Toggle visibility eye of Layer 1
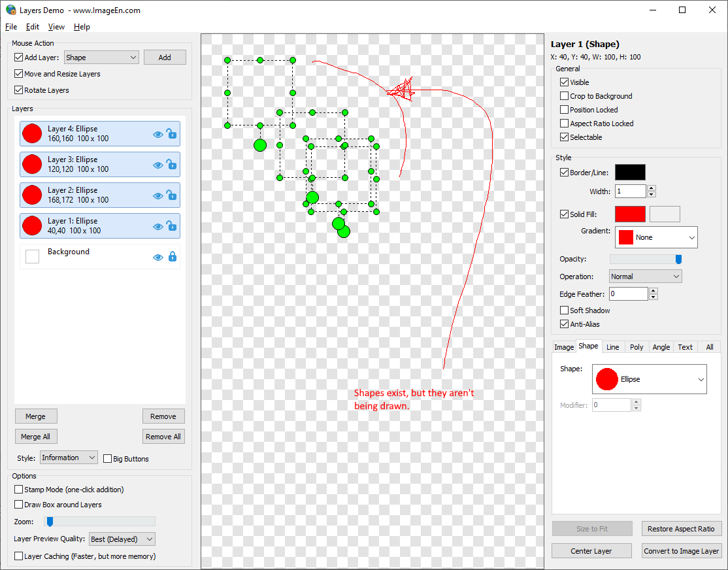 tap(158, 226)
